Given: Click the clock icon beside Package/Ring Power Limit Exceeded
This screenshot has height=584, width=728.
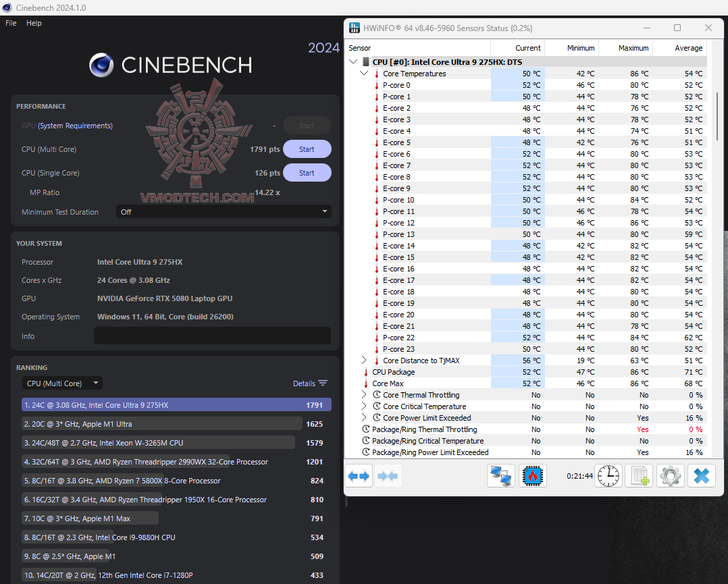Looking at the screenshot, I should pos(366,452).
